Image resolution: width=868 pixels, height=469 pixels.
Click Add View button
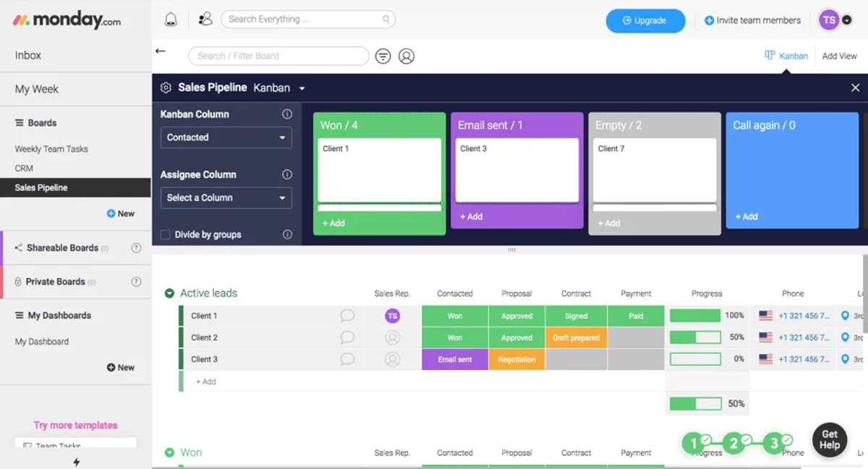[x=839, y=56]
